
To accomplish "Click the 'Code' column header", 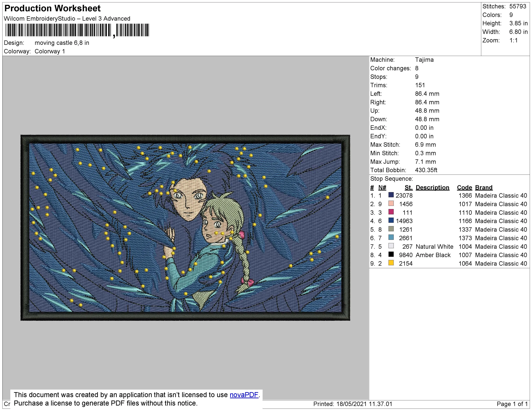I will [464, 187].
